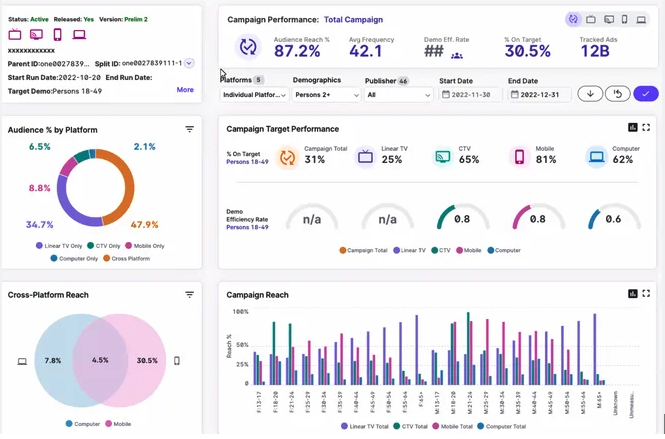665x439 pixels.
Task: Toggle Cross Platform legend in donut chart
Action: click(x=126, y=258)
